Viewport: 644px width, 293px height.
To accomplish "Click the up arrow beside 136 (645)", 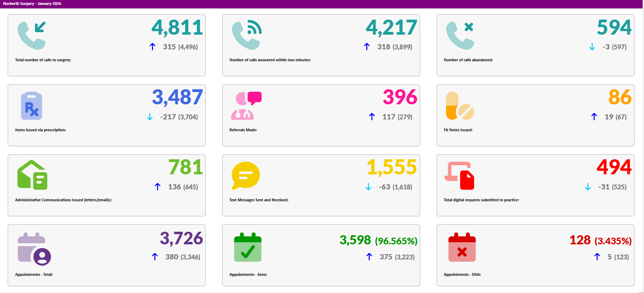I will pos(158,187).
